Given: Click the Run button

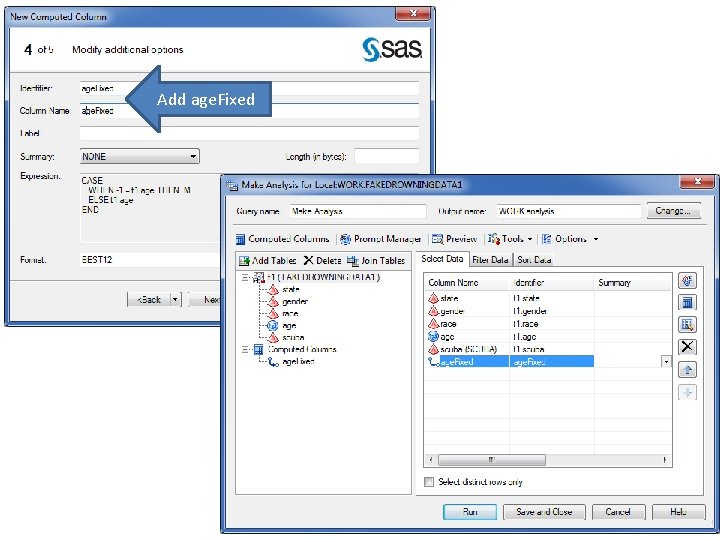Looking at the screenshot, I should [x=470, y=512].
